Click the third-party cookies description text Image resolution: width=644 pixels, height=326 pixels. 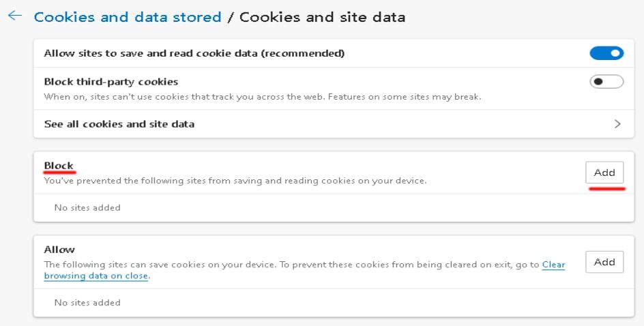tap(263, 97)
